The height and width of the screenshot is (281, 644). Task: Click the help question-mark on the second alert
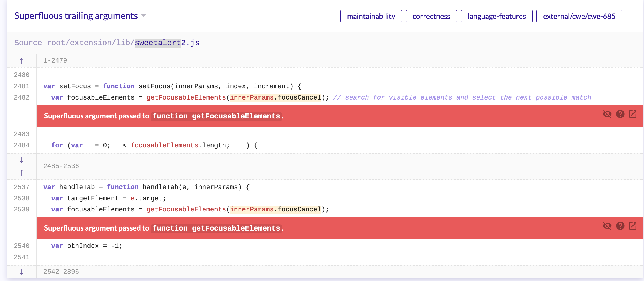[620, 226]
